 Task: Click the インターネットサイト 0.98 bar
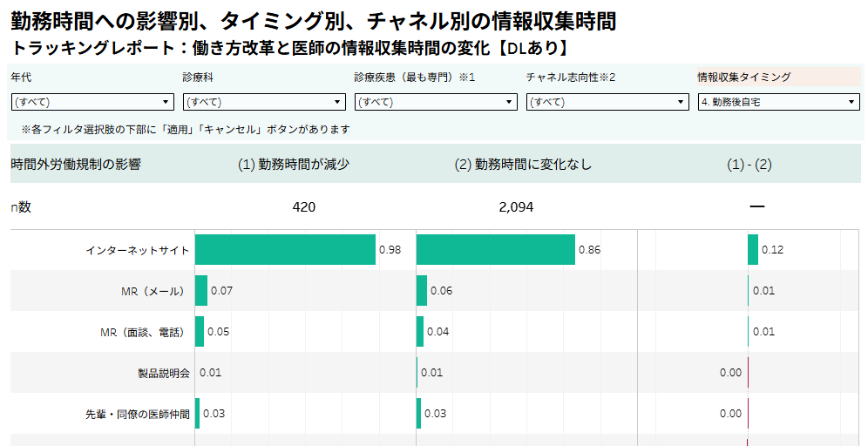[x=285, y=249]
